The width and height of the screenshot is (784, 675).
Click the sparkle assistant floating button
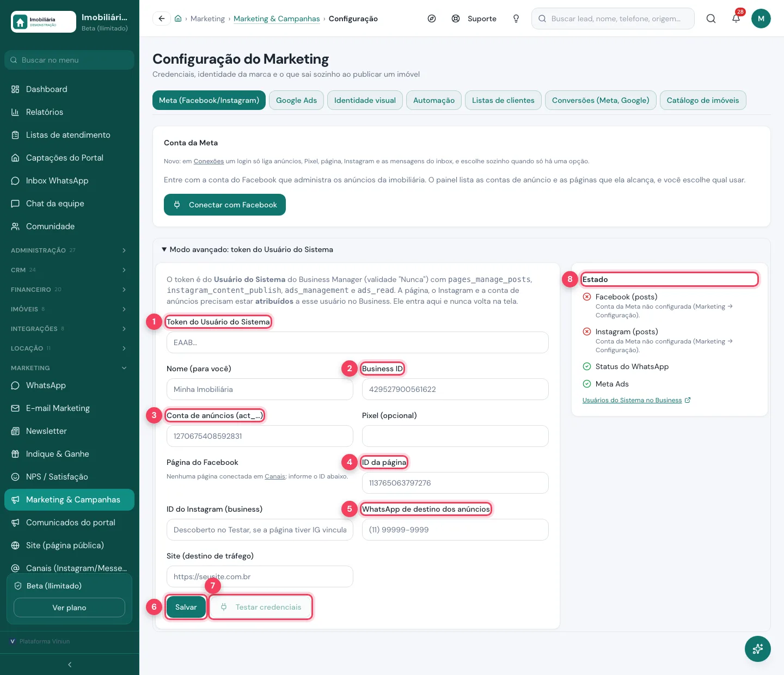pyautogui.click(x=758, y=649)
